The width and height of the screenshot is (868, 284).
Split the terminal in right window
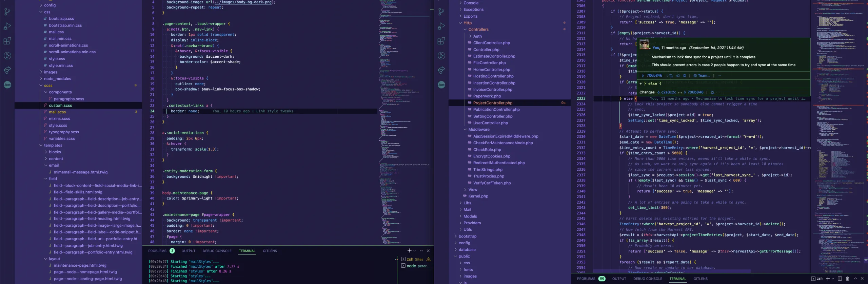[840, 279]
